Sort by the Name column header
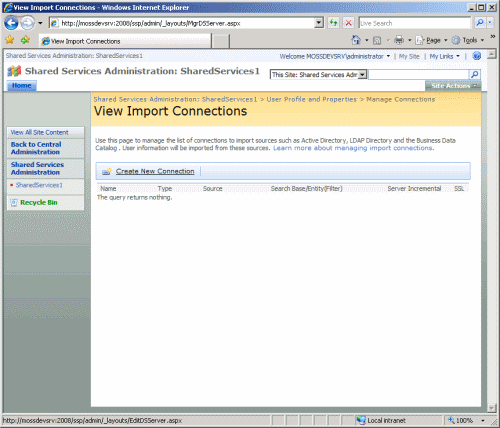The width and height of the screenshot is (500, 428). tap(108, 189)
